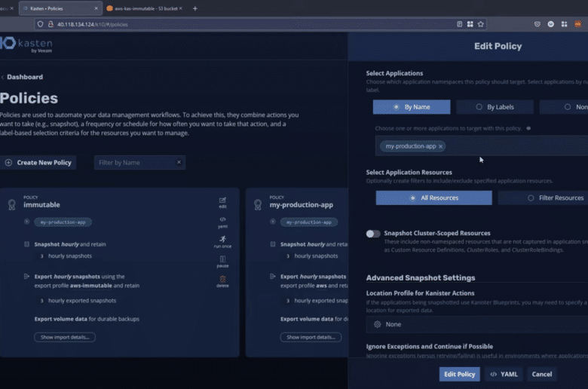This screenshot has height=389, width=588.
Task: Switch to aws-kas-immutable S3 bucket tab
Action: (x=145, y=8)
